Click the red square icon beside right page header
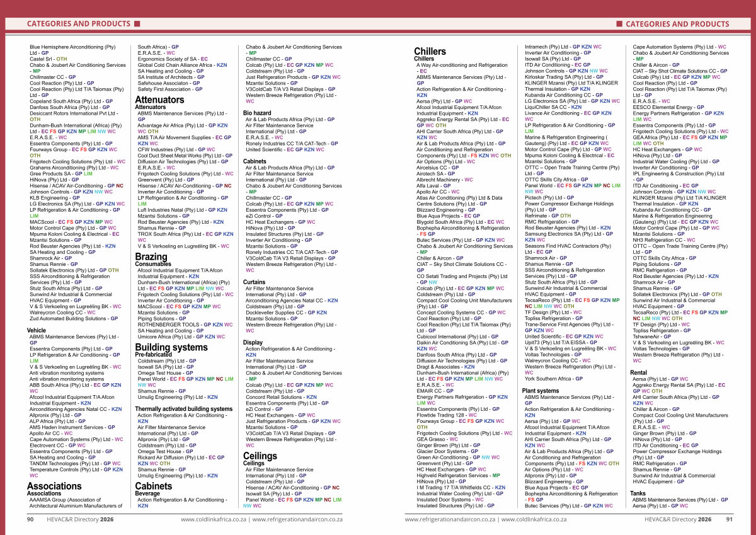Image resolution: width=756 pixels, height=535 pixels. pos(619,24)
